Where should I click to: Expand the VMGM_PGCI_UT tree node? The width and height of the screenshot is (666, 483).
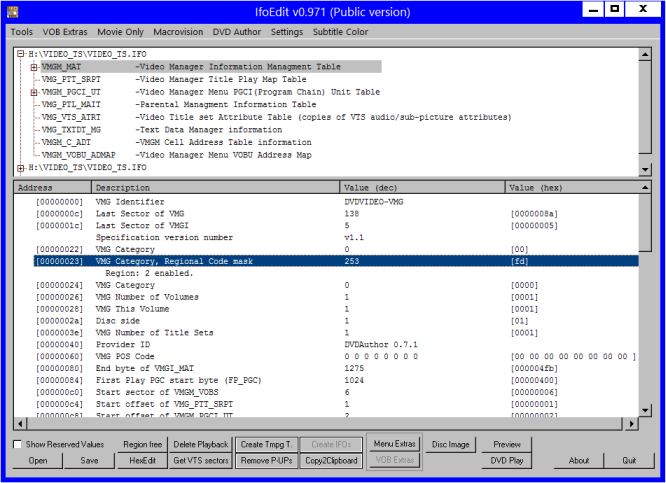point(33,92)
